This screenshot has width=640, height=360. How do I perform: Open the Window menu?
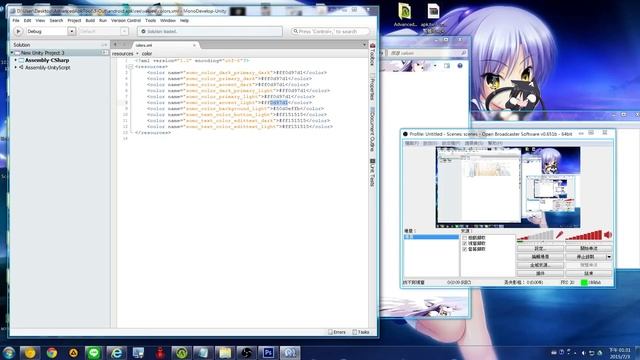168,20
